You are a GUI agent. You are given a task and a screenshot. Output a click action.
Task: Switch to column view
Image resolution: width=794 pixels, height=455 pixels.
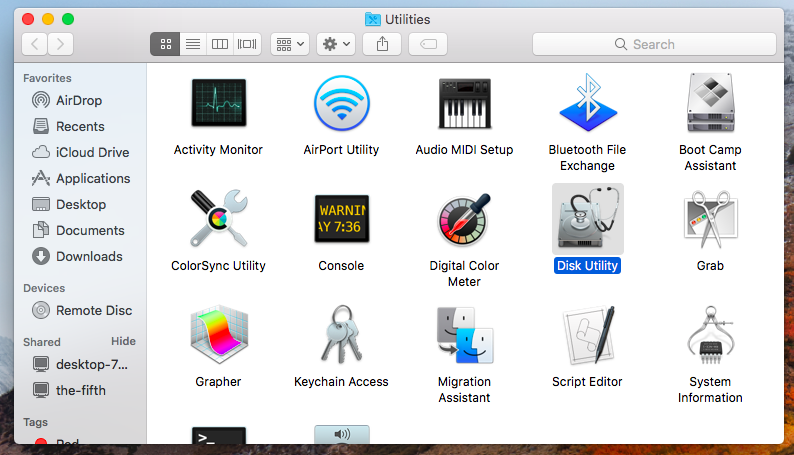click(x=220, y=44)
